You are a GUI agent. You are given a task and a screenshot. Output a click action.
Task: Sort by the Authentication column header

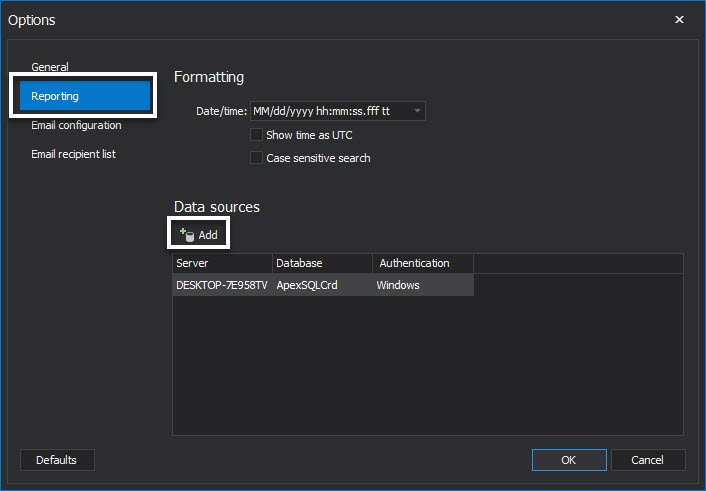423,263
